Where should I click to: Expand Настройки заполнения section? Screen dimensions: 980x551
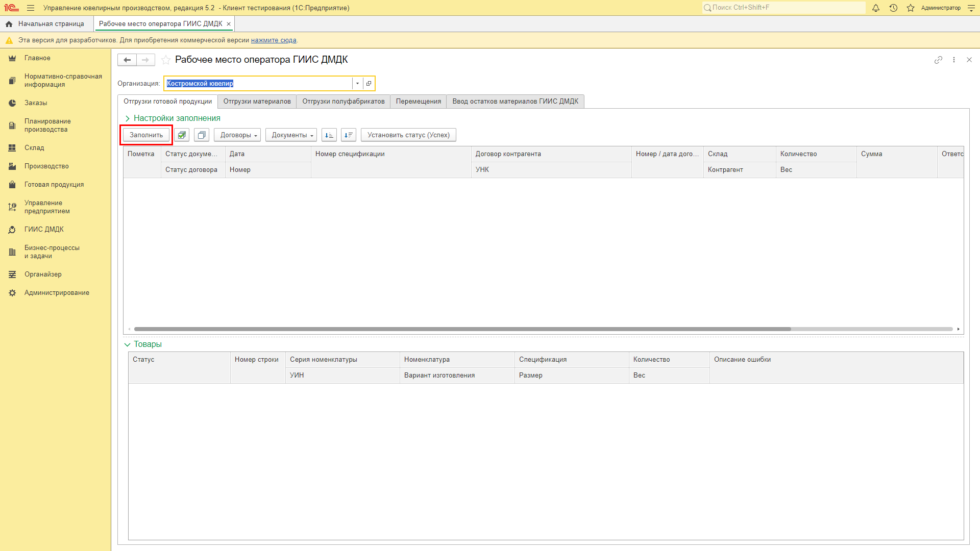point(172,118)
